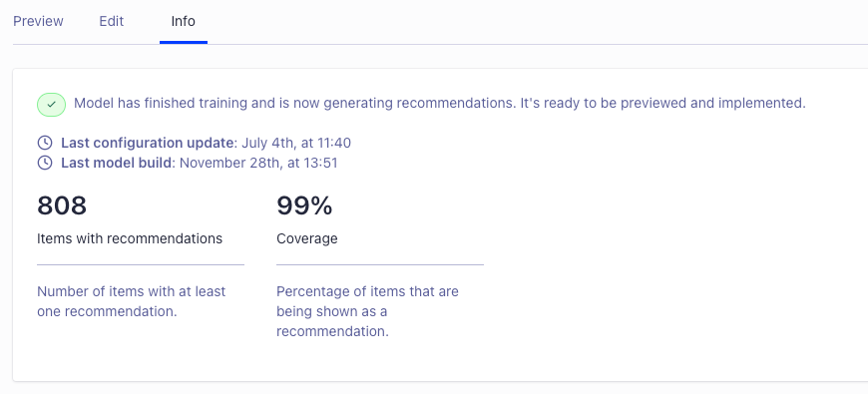The width and height of the screenshot is (868, 394).
Task: Click the Items with recommendations label
Action: click(130, 238)
